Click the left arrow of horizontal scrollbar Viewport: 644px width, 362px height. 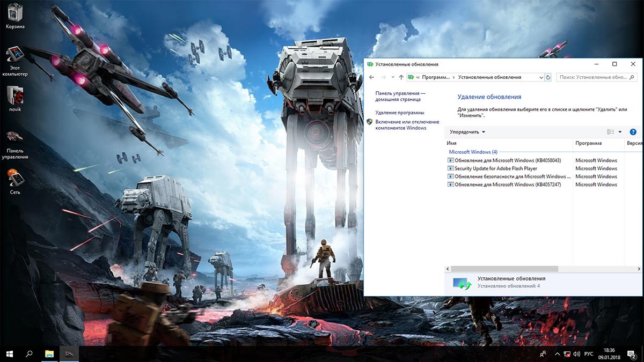(448, 269)
